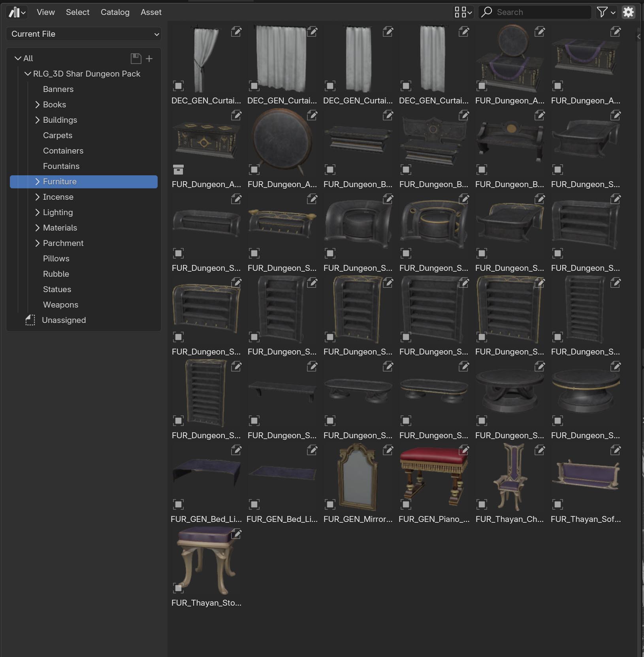This screenshot has width=644, height=657.
Task: Expand the Books catalog
Action: coord(38,105)
